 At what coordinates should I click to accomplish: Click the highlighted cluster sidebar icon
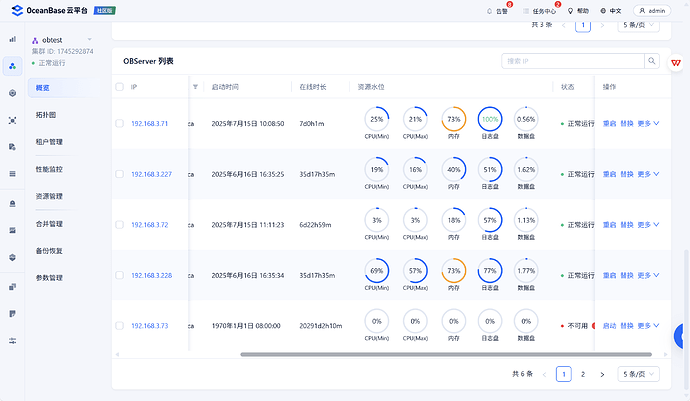click(12, 66)
